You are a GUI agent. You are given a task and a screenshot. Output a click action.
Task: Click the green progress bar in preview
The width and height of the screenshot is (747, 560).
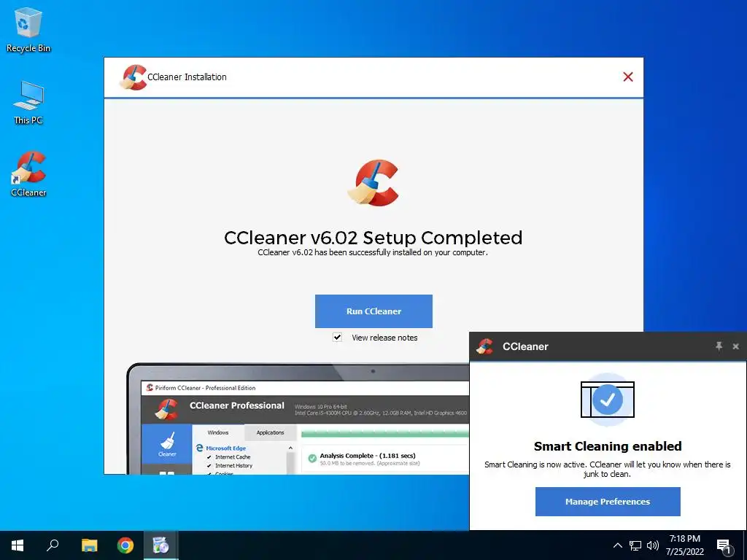pyautogui.click(x=385, y=433)
